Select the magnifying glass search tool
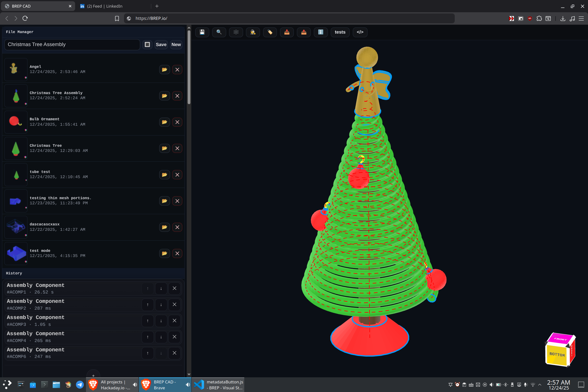The width and height of the screenshot is (588, 392). click(219, 32)
